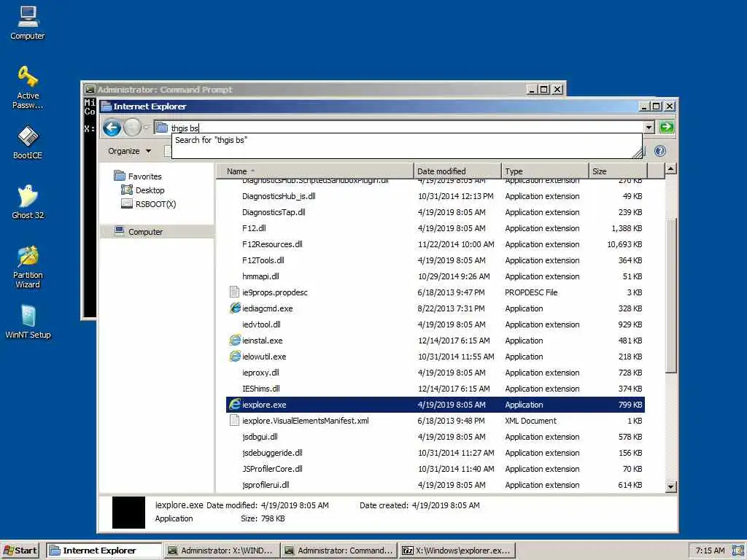Click the vertical scrollbar thumb in file list

[x=671, y=295]
